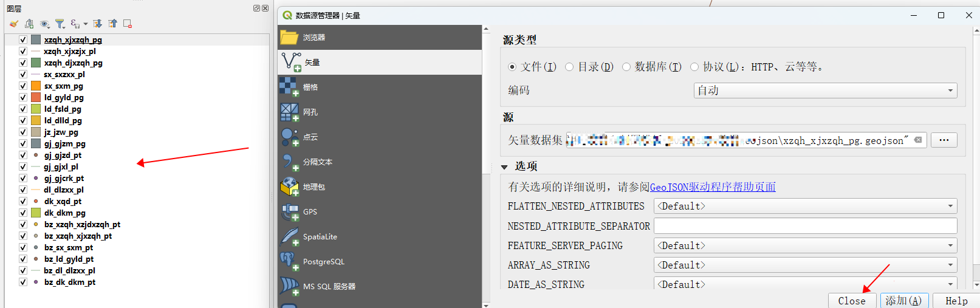Click the NESTED_ATTRIBUTE_SEPARATOR input field
The height and width of the screenshot is (308, 980).
click(x=805, y=226)
